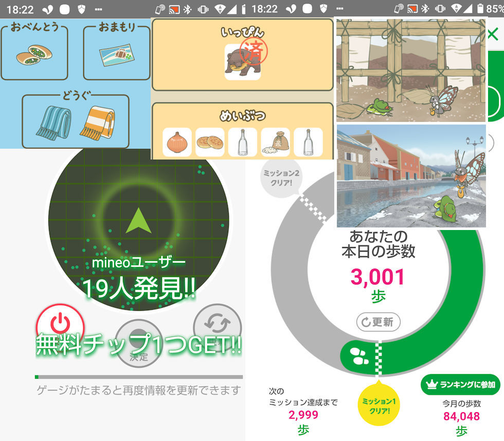
Task: Choose the orange striped scarf tool
Action: (97, 123)
